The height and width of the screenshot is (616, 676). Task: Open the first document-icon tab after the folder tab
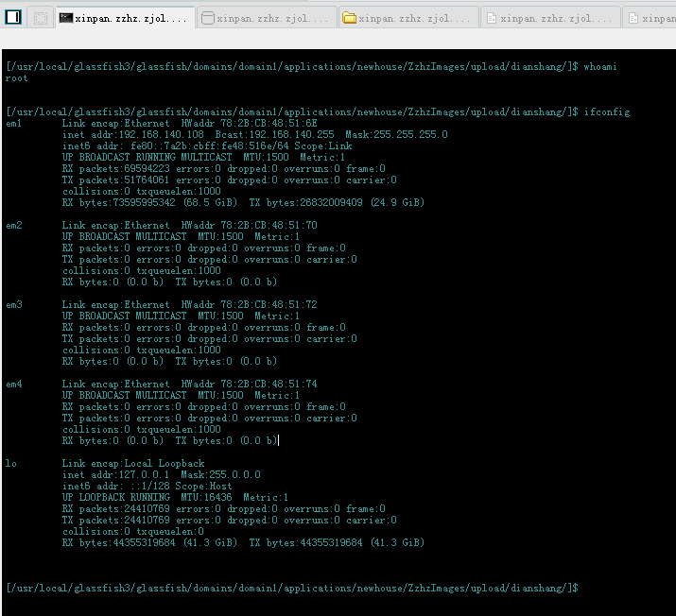tap(550, 18)
